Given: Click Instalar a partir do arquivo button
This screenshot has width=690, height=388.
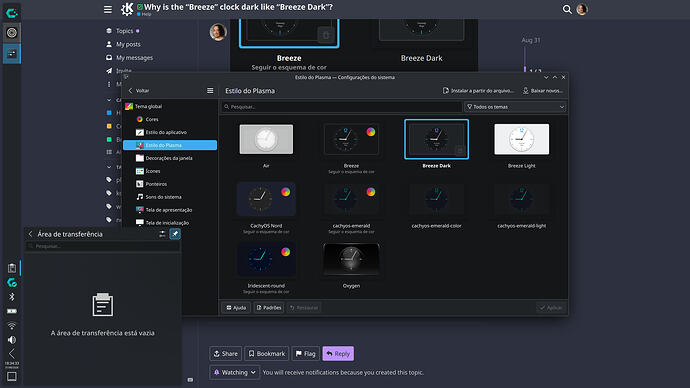Looking at the screenshot, I should pyautogui.click(x=478, y=91).
